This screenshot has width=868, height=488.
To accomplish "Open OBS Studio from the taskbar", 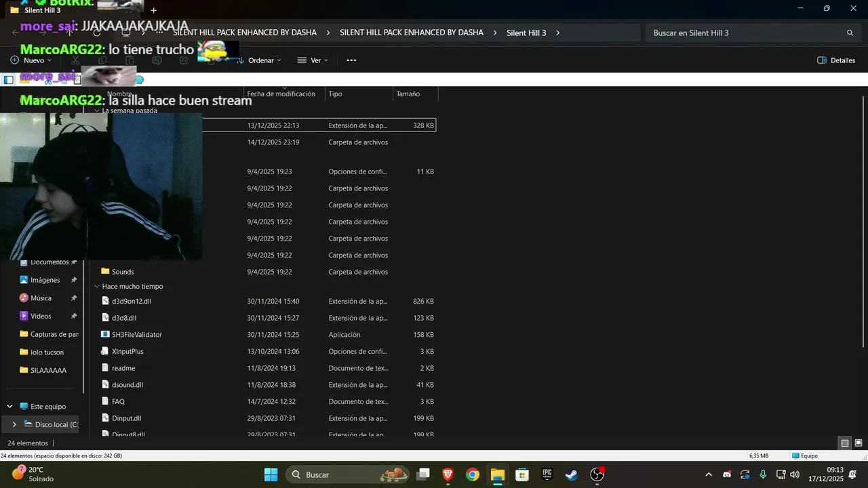I will [x=597, y=474].
